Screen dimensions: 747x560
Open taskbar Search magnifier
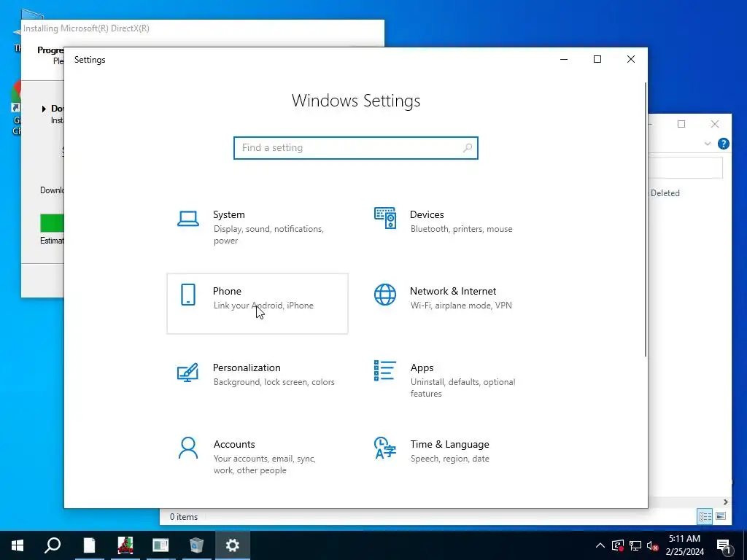(x=53, y=545)
